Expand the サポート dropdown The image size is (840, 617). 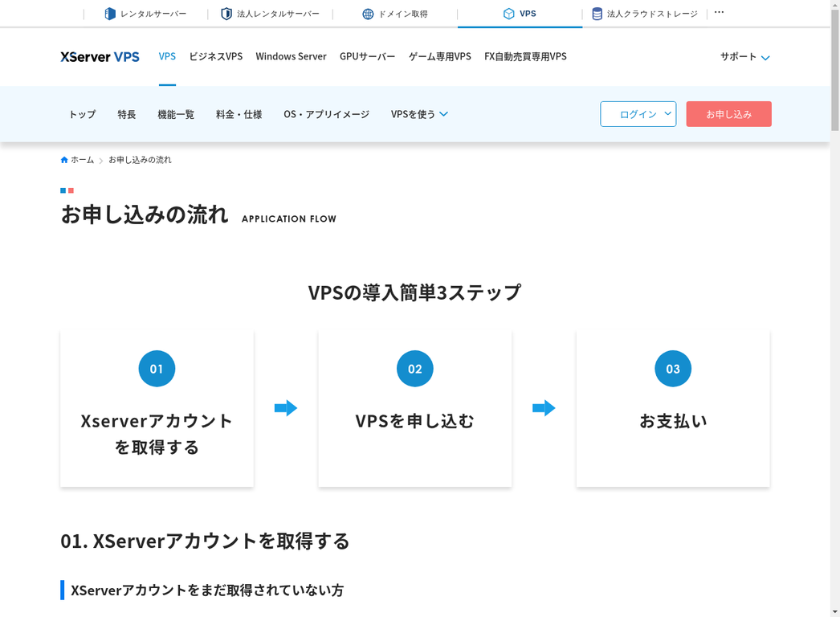[744, 57]
